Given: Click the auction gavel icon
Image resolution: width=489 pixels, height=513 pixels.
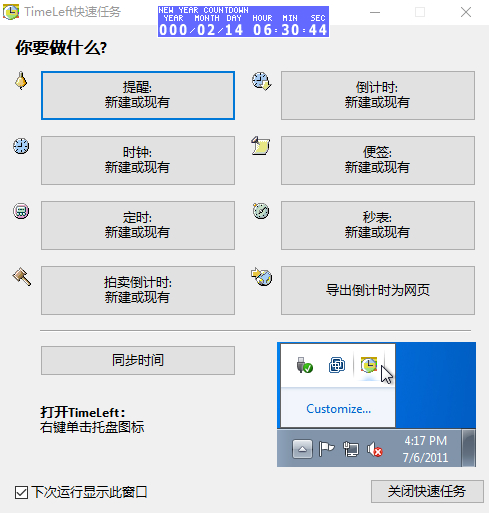Looking at the screenshot, I should coord(22,276).
